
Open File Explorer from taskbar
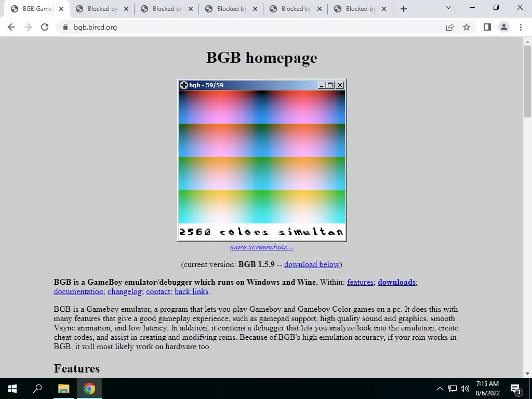pos(63,389)
